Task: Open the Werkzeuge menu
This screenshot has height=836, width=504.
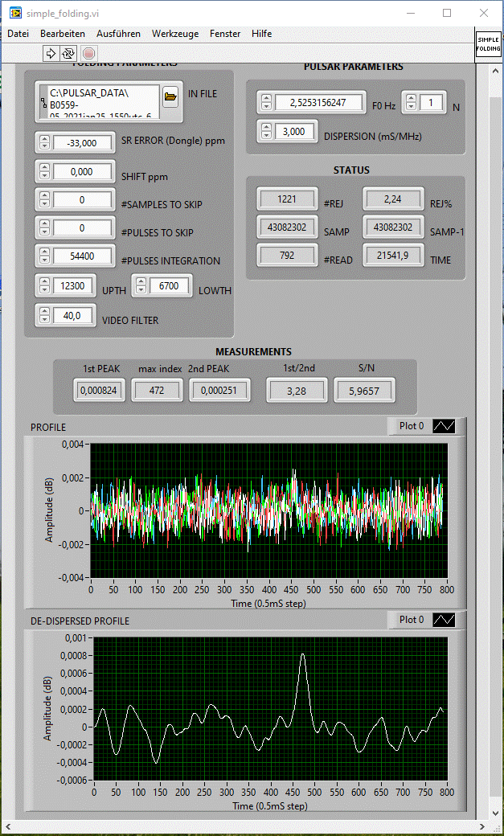Action: pos(175,34)
